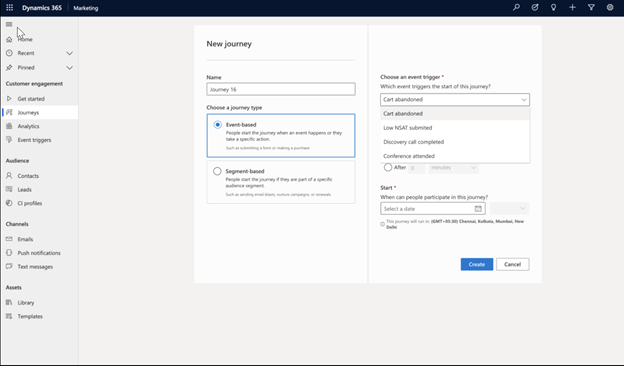Open CI profiles label in navigation
The image size is (624, 366).
pos(30,203)
